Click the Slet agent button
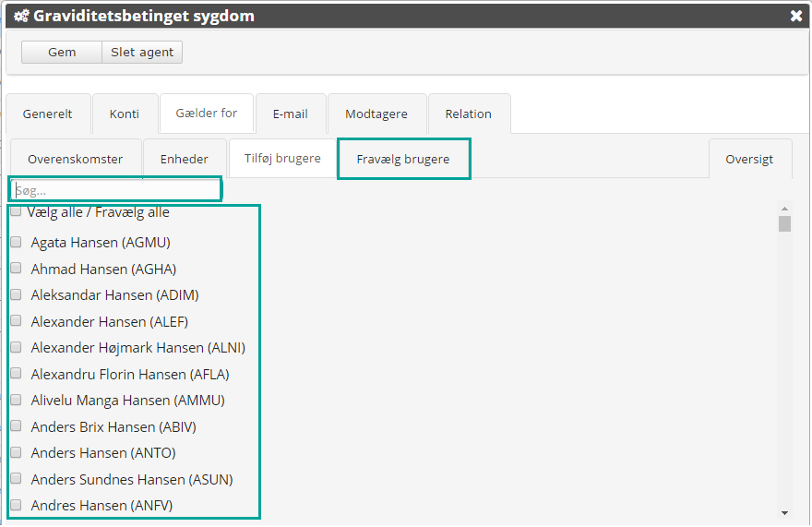Viewport: 812px width, 527px height. click(142, 53)
